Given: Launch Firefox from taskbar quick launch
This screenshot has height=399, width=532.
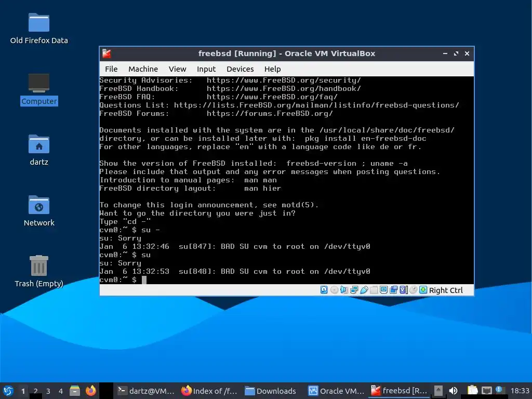Looking at the screenshot, I should point(90,391).
